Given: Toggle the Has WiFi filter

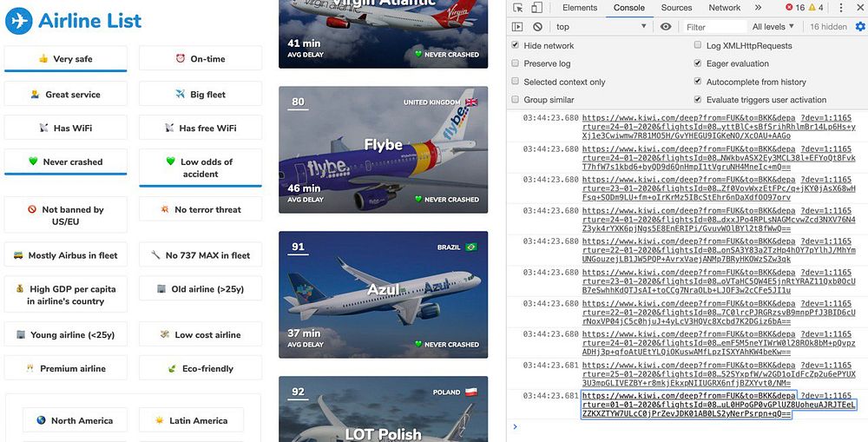Looking at the screenshot, I should pyautogui.click(x=65, y=128).
